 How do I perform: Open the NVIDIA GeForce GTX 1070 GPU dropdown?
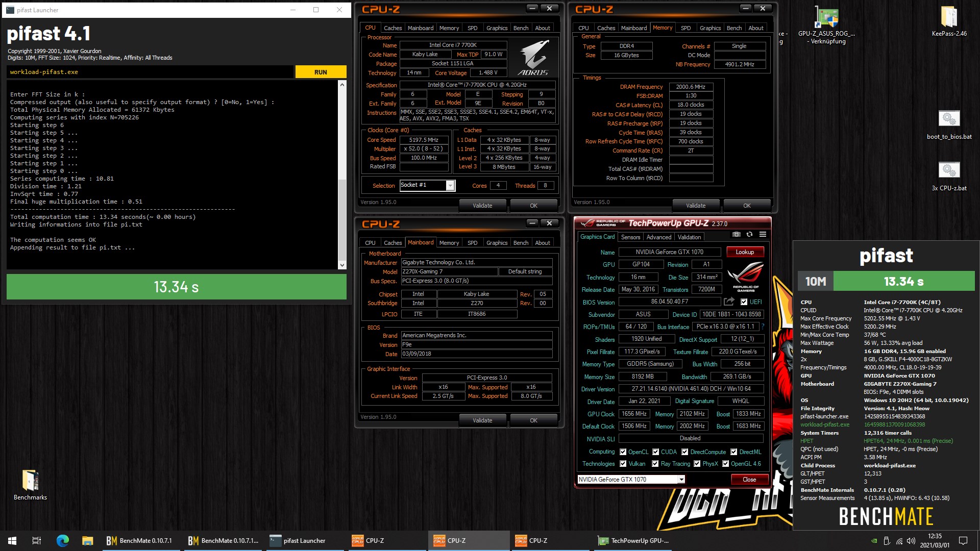click(681, 480)
